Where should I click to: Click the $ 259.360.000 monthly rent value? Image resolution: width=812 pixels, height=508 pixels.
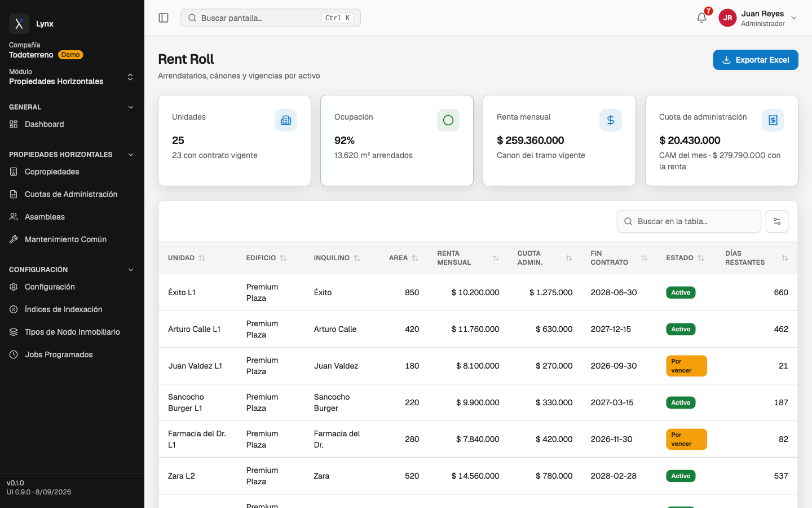[530, 140]
